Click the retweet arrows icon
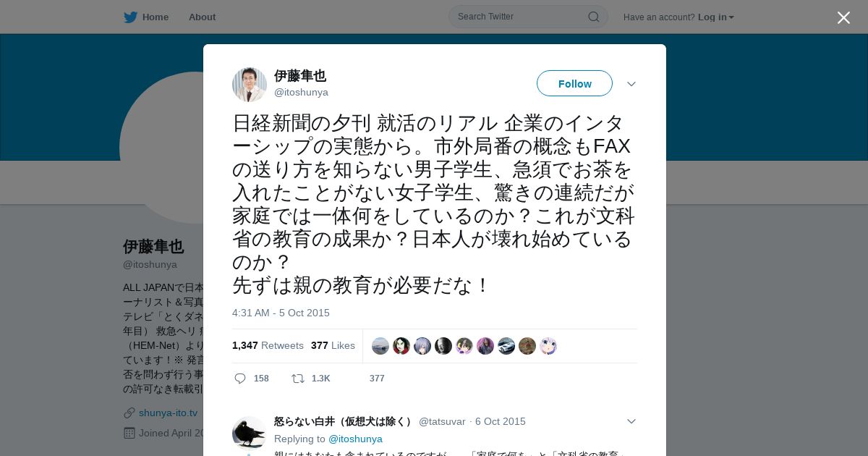This screenshot has width=868, height=456. pyautogui.click(x=297, y=379)
